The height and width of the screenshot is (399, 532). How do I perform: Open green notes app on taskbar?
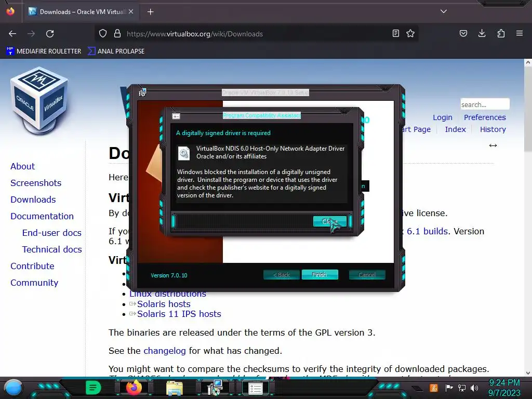tap(93, 388)
